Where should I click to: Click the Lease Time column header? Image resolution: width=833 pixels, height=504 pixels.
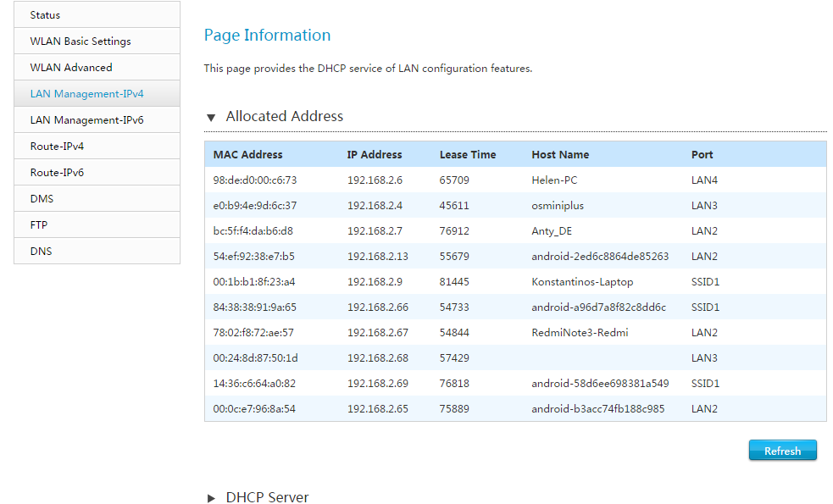[x=468, y=154]
